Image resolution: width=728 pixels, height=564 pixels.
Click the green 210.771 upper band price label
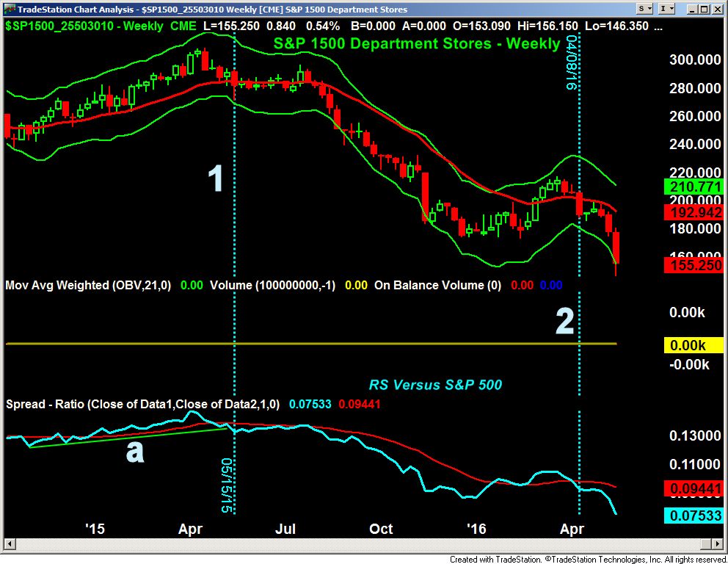pos(694,187)
